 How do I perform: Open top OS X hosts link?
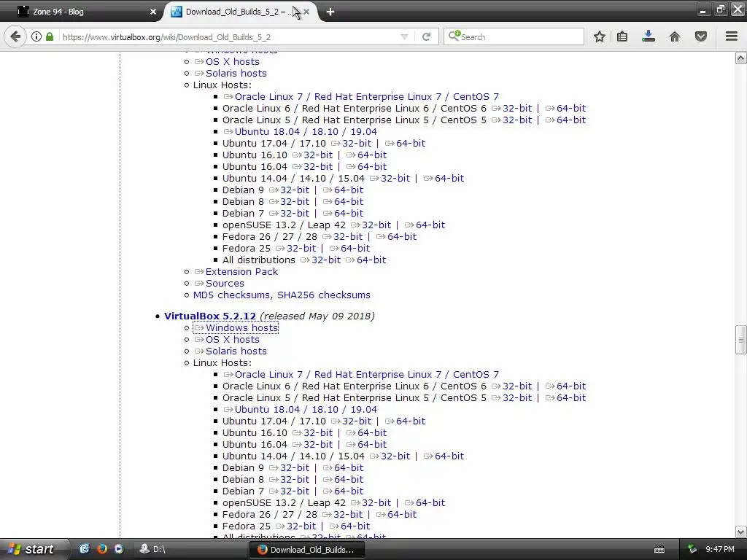(228, 61)
